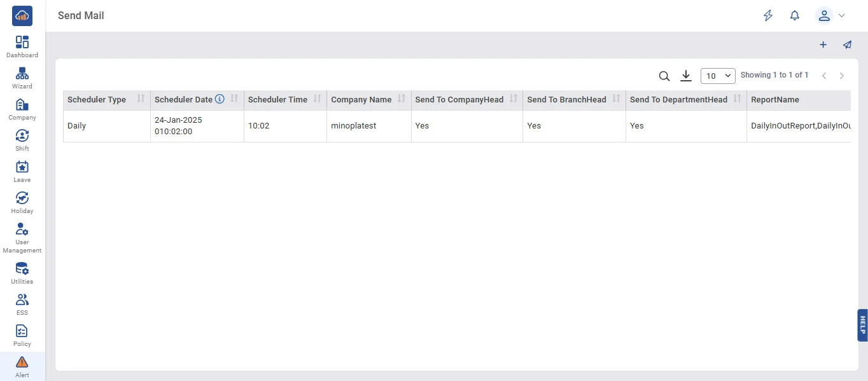Click the Scheduler Date info icon
Viewport: 868px width, 381px height.
click(x=220, y=99)
